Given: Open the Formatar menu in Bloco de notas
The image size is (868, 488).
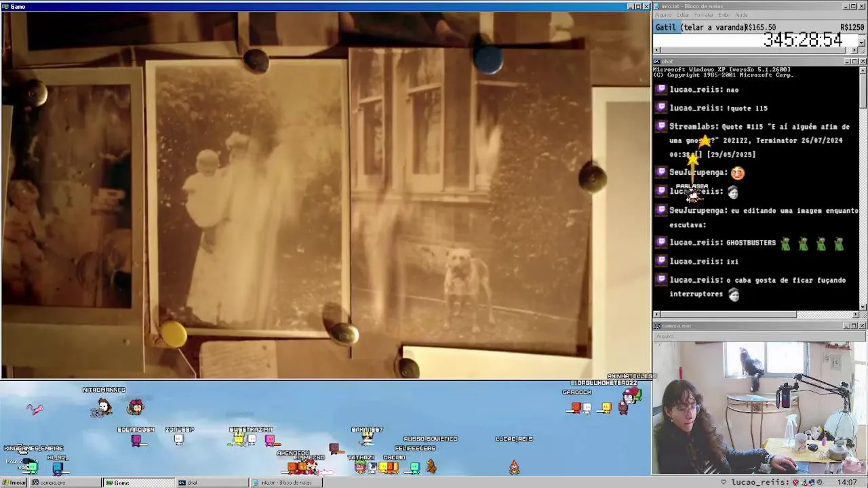Looking at the screenshot, I should click(704, 15).
